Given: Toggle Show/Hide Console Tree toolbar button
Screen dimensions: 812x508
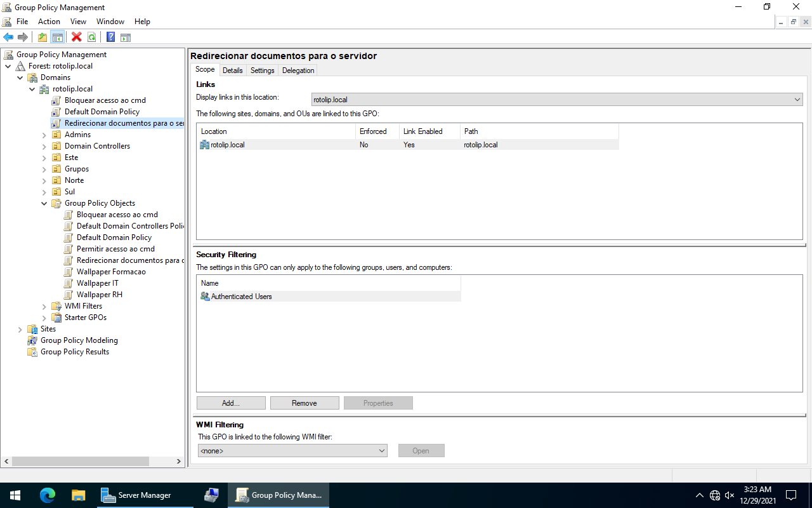Looking at the screenshot, I should pyautogui.click(x=58, y=37).
